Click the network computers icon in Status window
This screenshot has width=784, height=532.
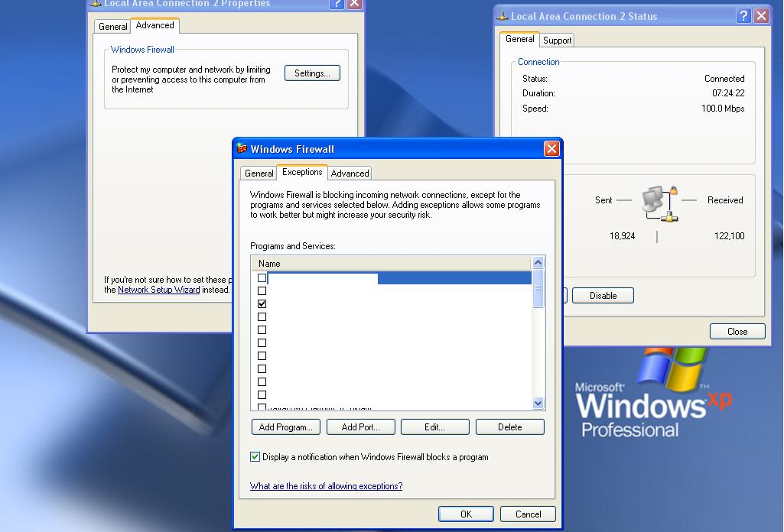coord(659,204)
